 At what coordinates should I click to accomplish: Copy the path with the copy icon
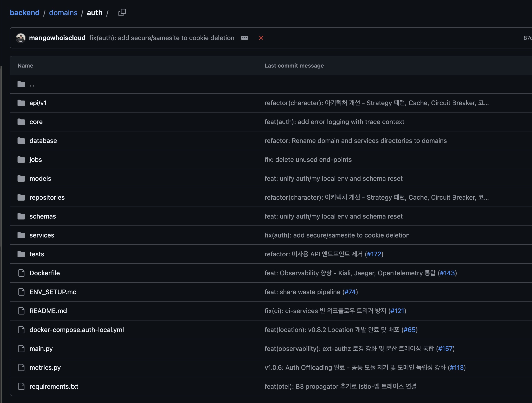point(122,12)
